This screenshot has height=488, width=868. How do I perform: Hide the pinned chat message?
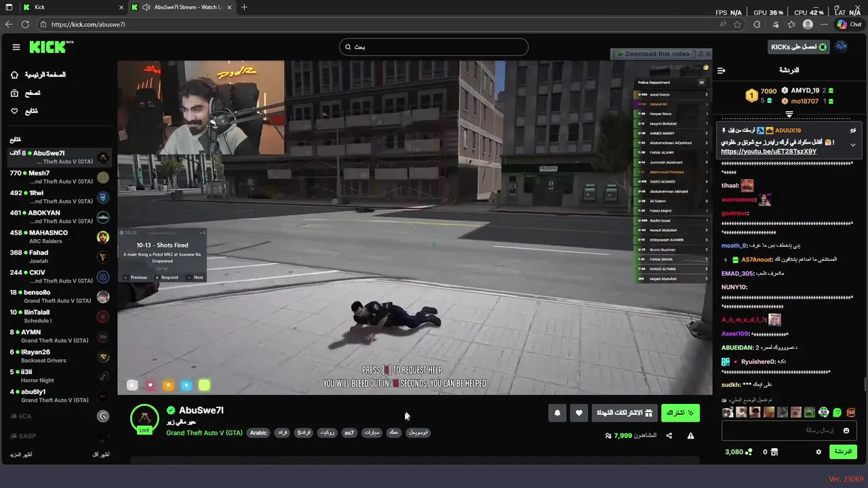[x=853, y=130]
